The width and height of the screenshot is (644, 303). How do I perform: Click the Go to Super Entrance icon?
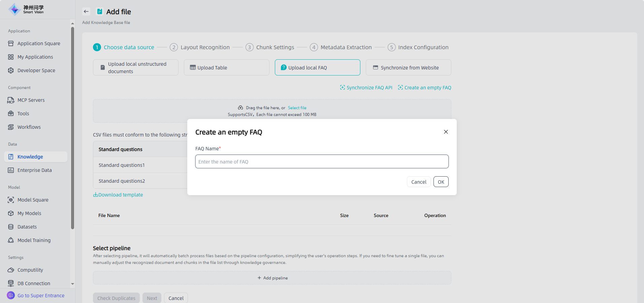11,296
